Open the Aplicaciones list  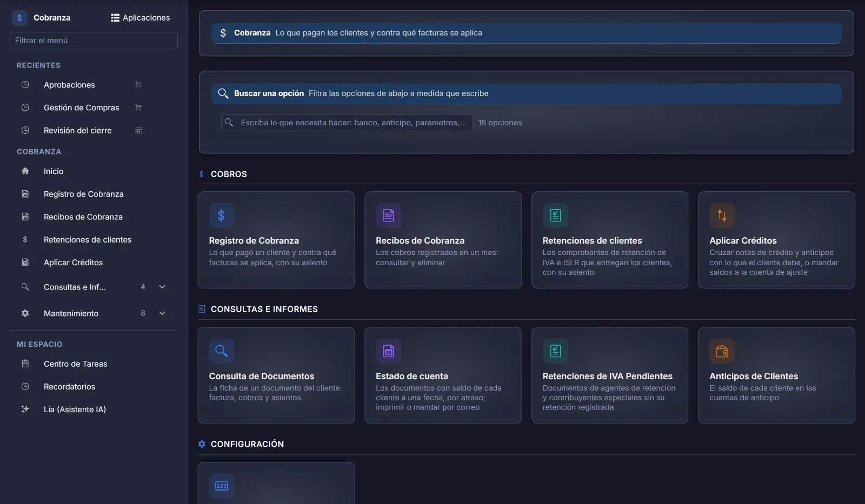141,18
